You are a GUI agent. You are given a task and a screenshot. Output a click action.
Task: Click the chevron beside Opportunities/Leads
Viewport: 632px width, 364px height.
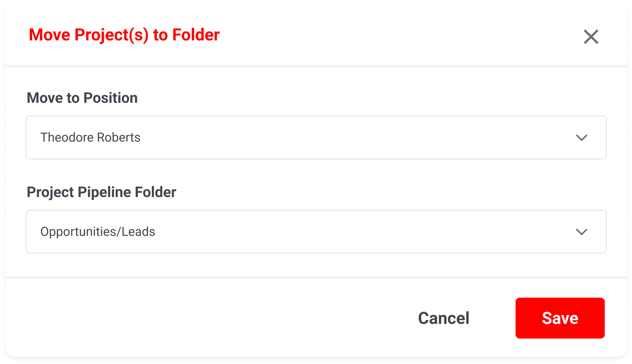coord(581,232)
